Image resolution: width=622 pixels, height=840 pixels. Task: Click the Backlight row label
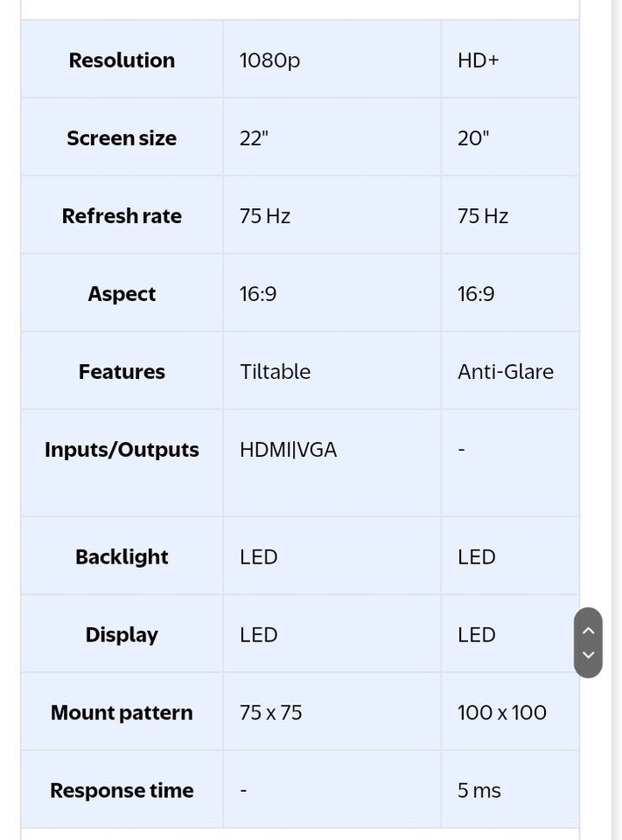click(x=122, y=557)
